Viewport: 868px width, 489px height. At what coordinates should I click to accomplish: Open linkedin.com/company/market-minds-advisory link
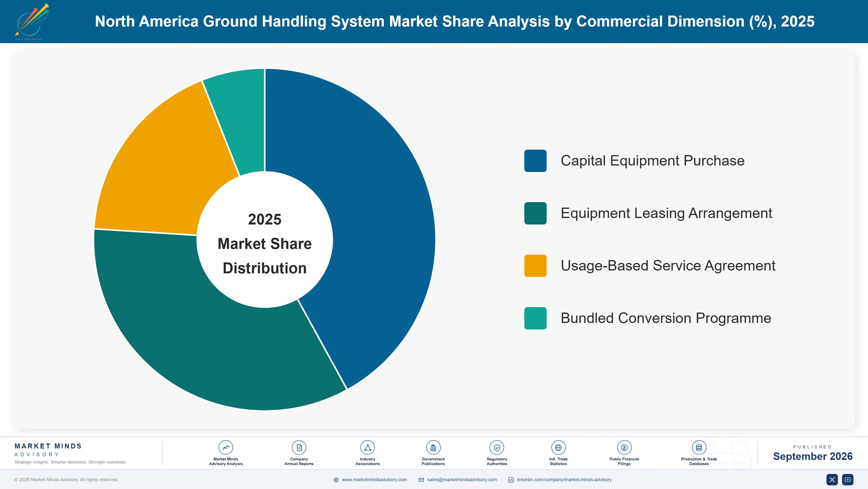point(564,480)
